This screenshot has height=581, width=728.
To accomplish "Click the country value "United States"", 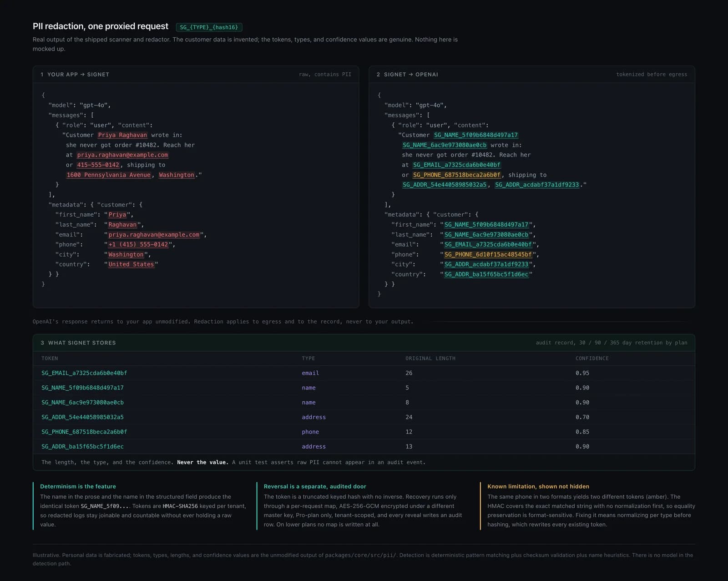I will click(131, 264).
